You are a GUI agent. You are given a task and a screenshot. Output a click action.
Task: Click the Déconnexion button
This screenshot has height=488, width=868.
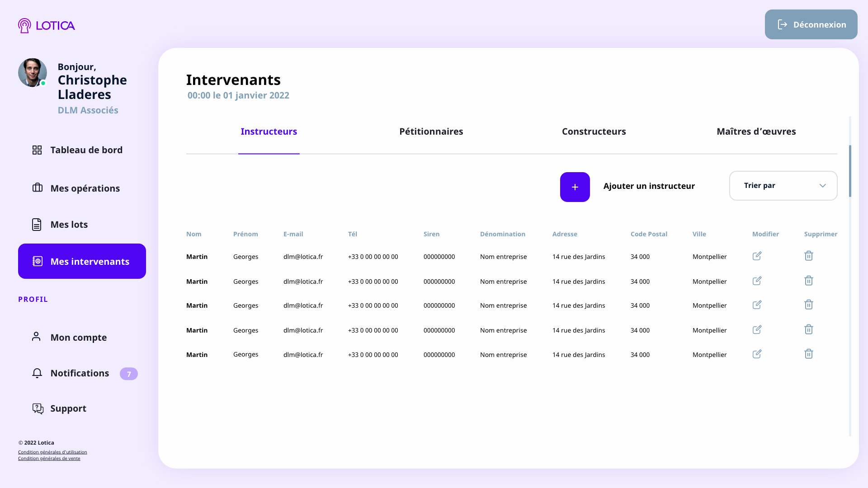[811, 24]
